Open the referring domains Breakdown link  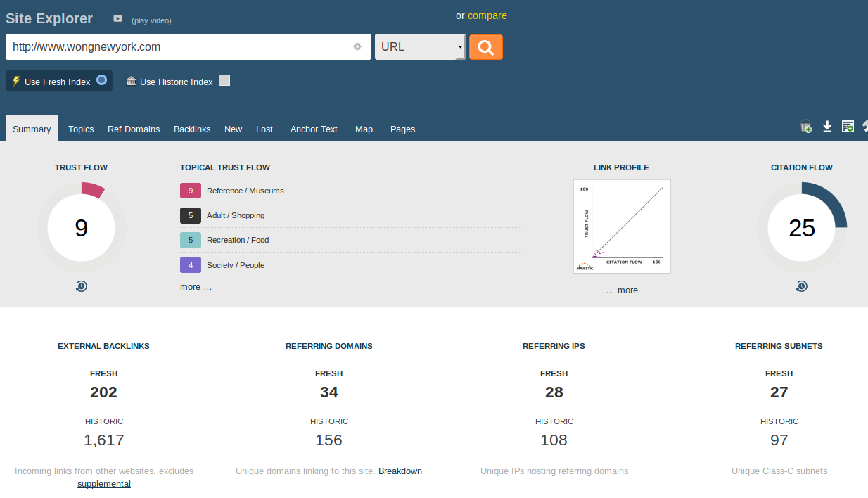tap(400, 471)
